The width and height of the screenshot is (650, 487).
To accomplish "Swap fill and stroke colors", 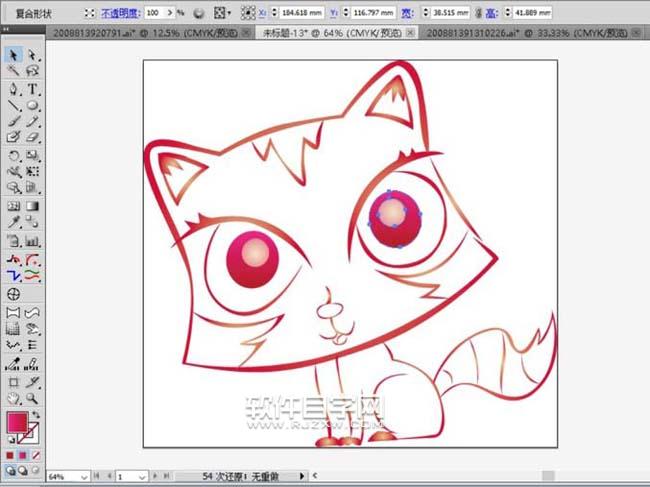I will (x=36, y=414).
